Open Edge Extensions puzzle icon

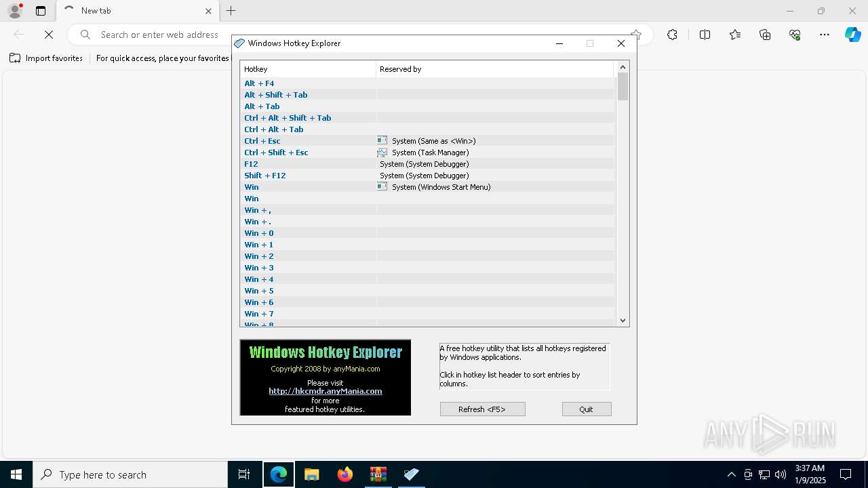672,35
